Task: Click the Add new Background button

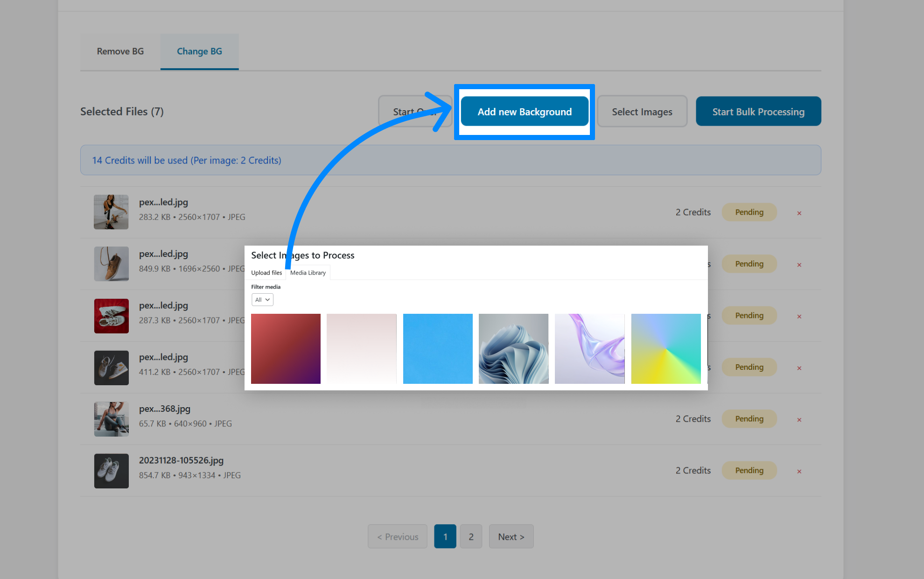Action: (x=524, y=112)
